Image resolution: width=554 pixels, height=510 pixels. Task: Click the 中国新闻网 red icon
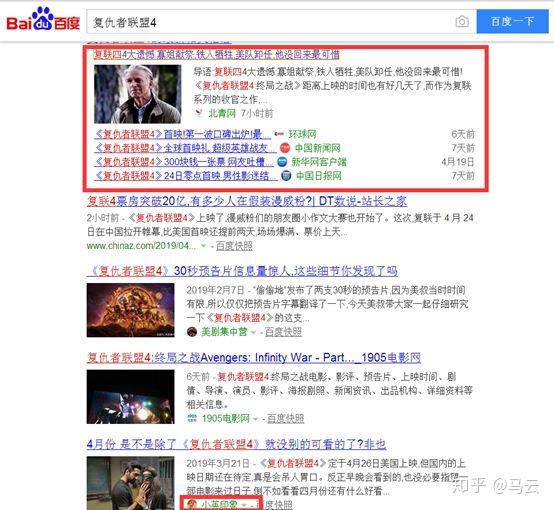pos(285,148)
